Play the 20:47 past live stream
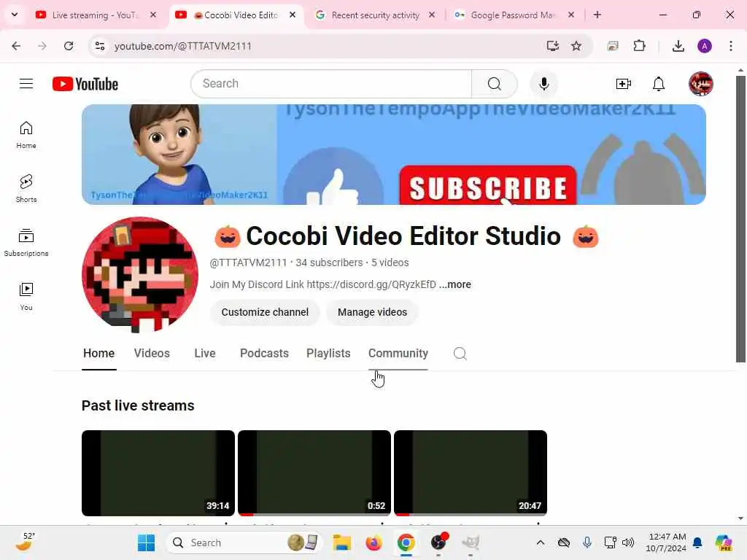747x560 pixels. (x=471, y=472)
